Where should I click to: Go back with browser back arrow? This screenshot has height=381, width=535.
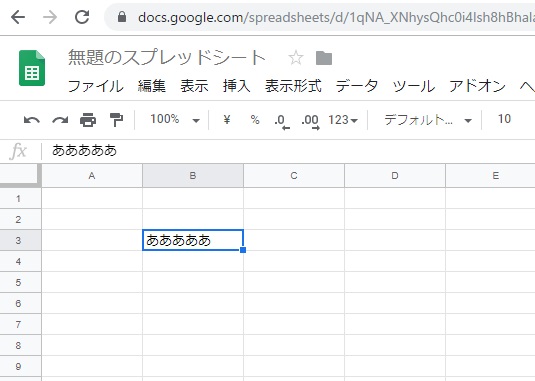18,17
